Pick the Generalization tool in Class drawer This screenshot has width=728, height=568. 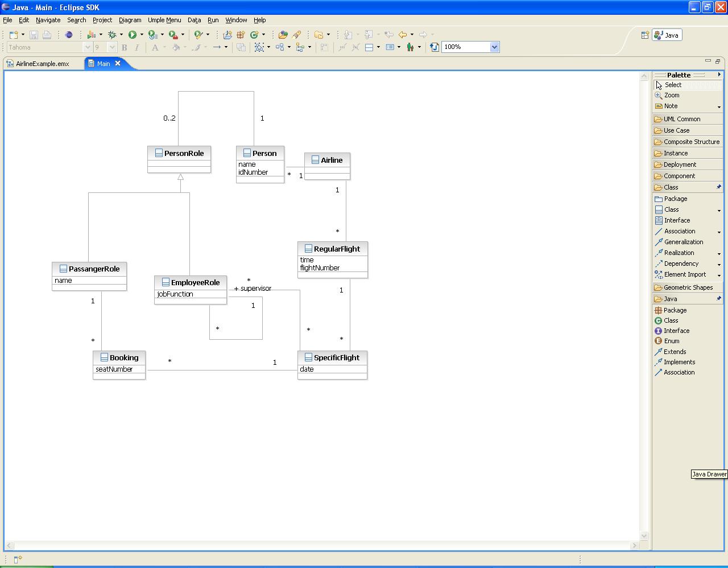pyautogui.click(x=683, y=242)
